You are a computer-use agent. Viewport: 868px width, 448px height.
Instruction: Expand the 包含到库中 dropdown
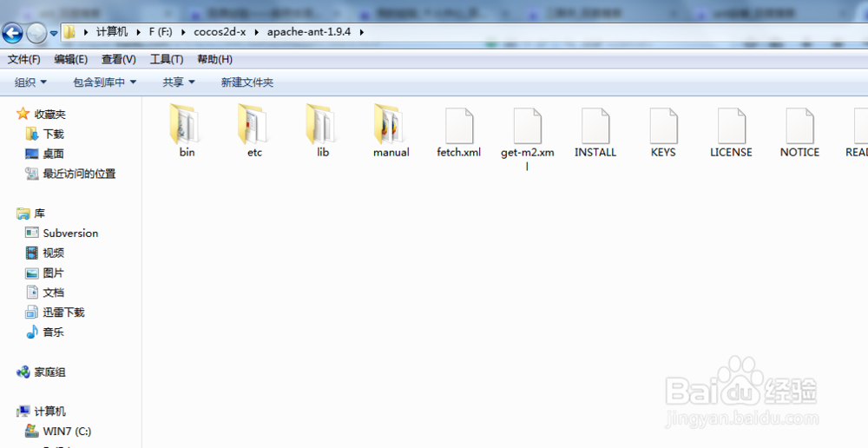(105, 82)
